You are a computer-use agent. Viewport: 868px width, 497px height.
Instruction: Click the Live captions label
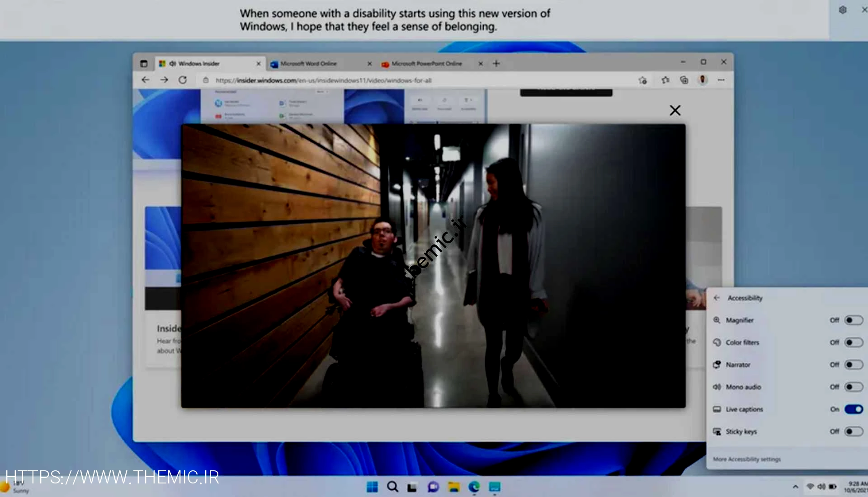pos(744,409)
